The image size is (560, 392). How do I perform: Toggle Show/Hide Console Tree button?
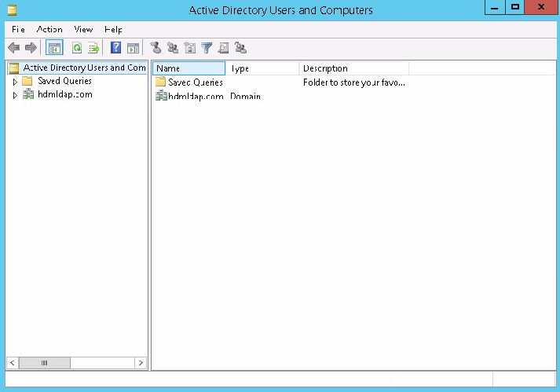coord(54,47)
